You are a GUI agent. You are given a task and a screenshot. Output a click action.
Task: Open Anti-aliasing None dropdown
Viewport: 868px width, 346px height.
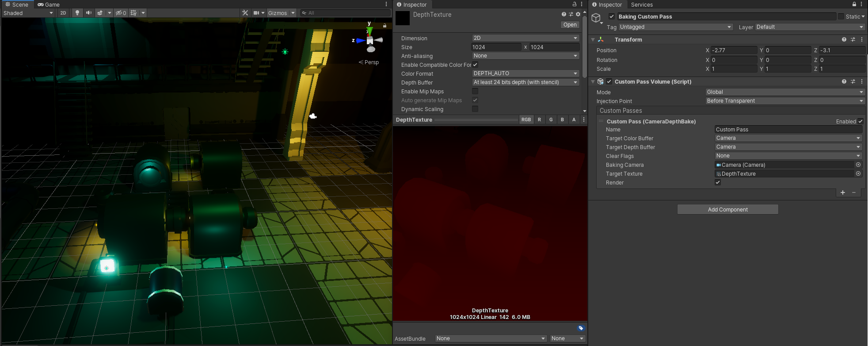[x=525, y=56]
